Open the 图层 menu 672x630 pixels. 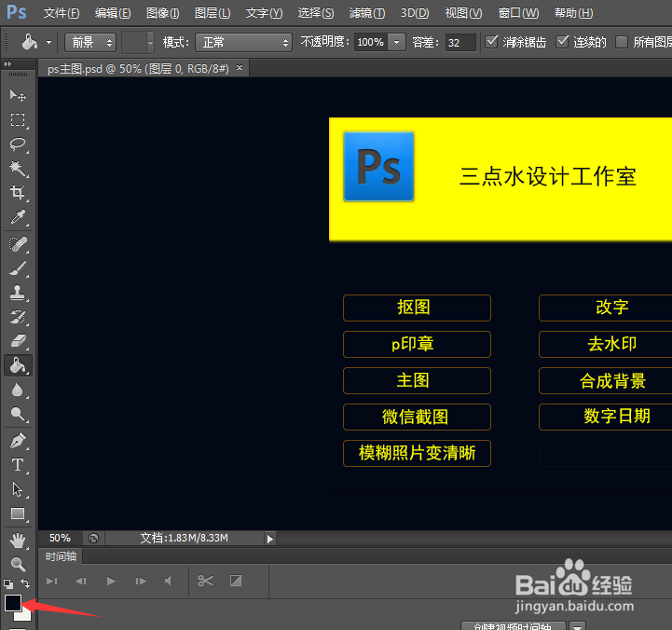point(213,13)
